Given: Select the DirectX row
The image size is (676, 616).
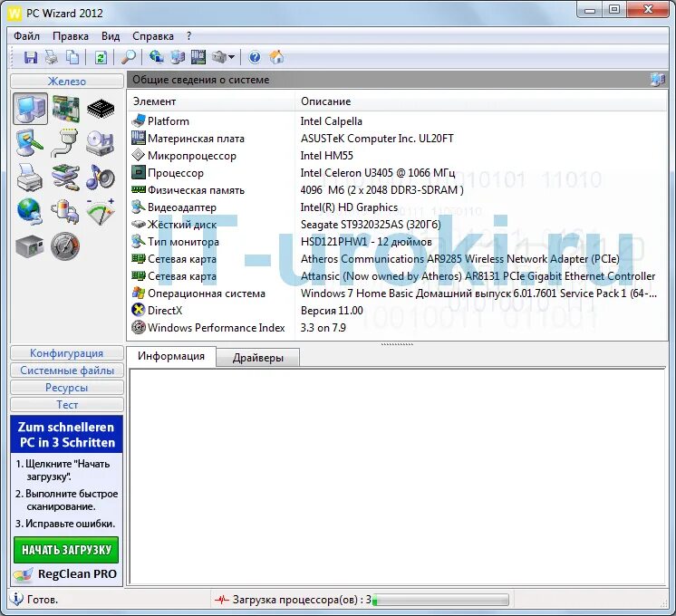Looking at the screenshot, I should coord(397,311).
